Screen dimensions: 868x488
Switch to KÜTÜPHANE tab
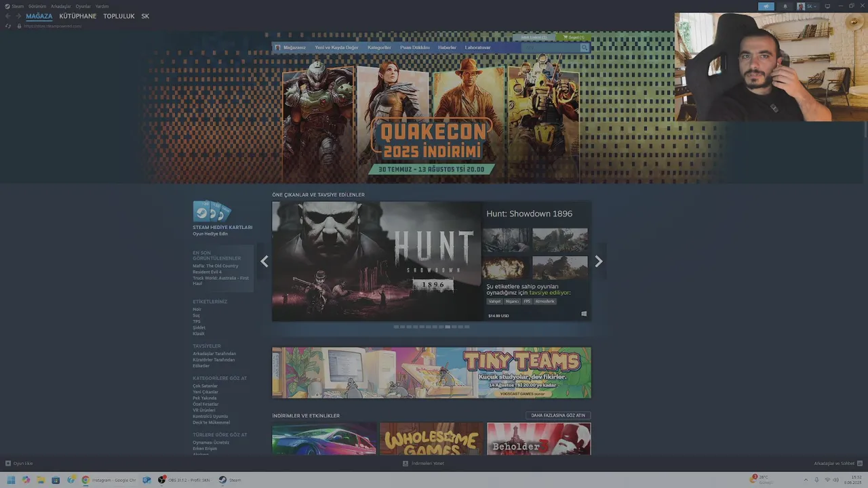(78, 16)
